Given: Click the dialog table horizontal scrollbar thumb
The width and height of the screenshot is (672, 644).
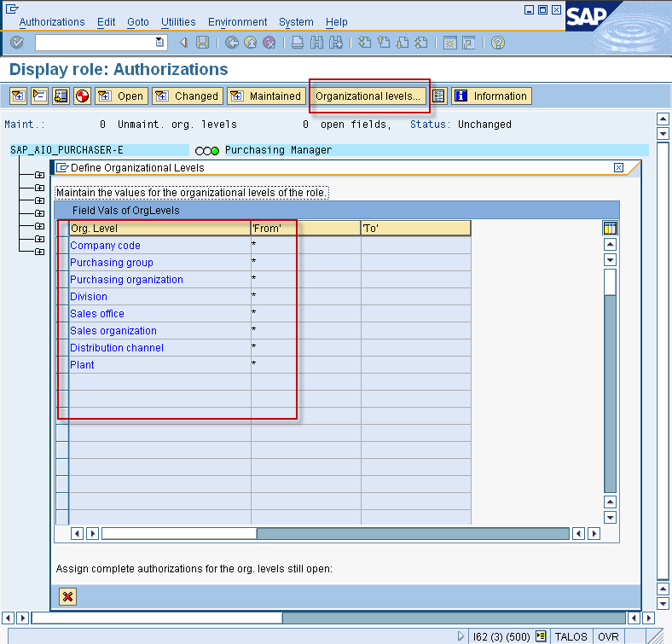Looking at the screenshot, I should (x=179, y=534).
